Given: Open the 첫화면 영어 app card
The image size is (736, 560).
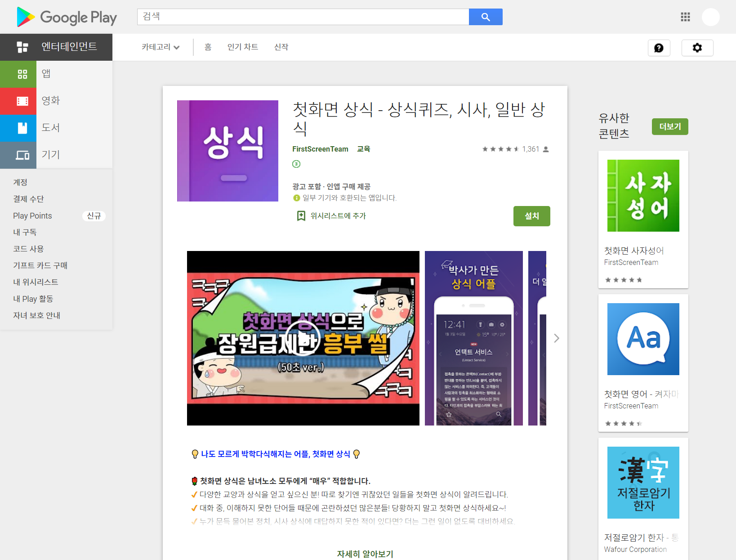Looking at the screenshot, I should tap(643, 363).
